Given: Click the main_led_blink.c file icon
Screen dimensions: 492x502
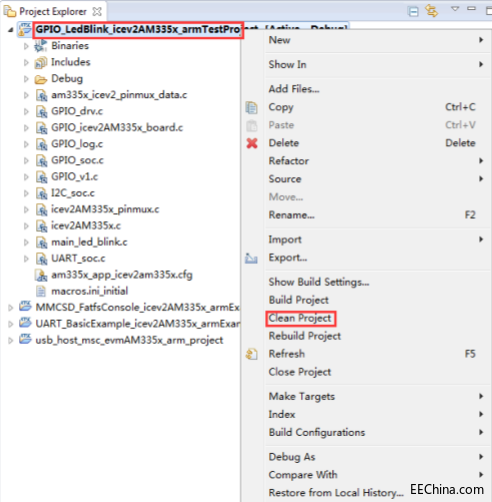Looking at the screenshot, I should 41,242.
